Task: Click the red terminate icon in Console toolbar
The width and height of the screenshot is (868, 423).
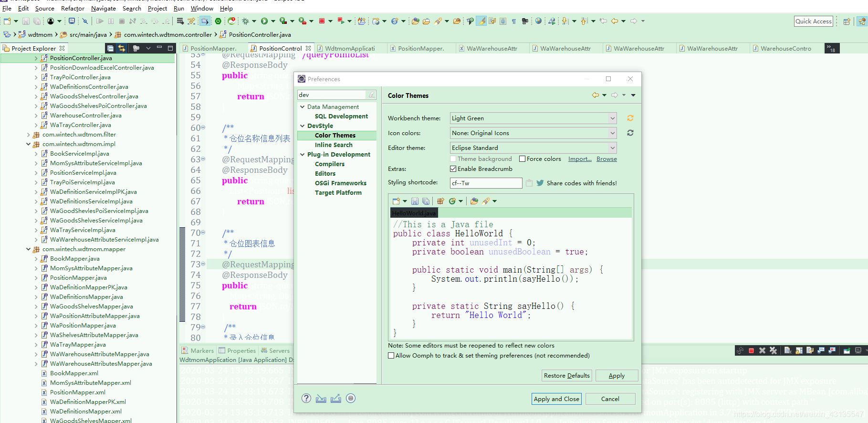Action: [x=751, y=350]
